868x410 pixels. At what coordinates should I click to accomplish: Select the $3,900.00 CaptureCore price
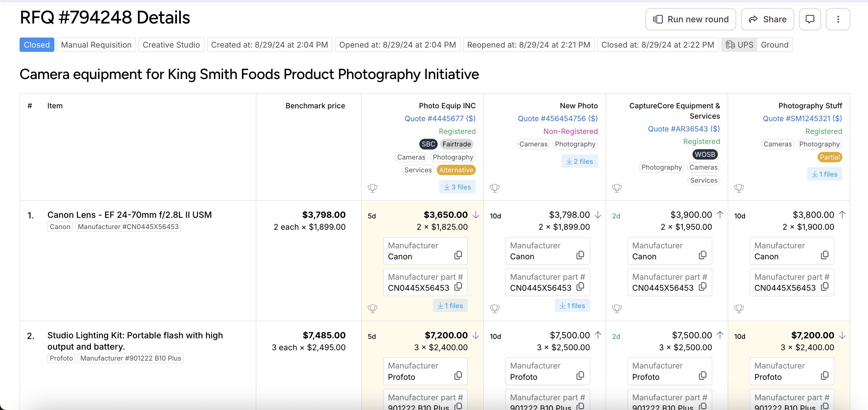691,214
